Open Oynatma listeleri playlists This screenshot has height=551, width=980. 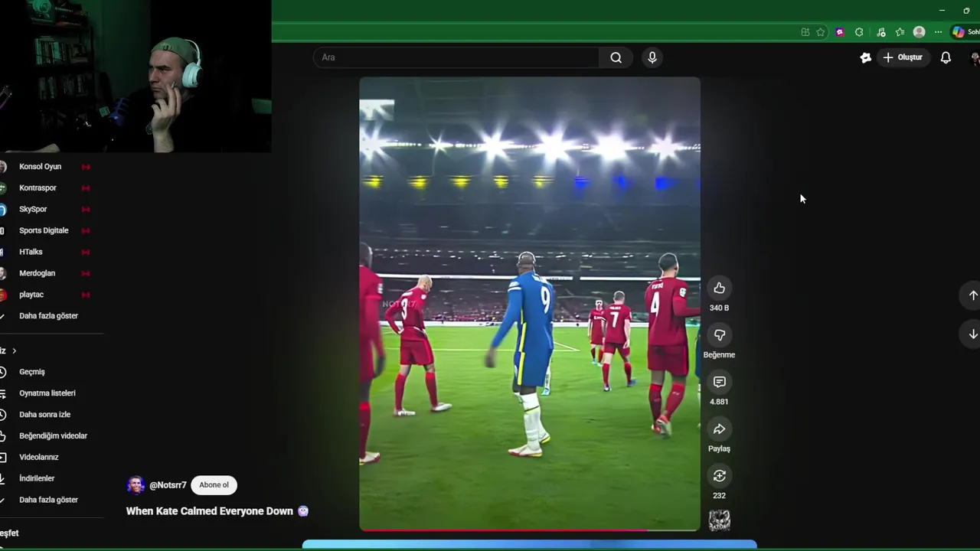pos(47,393)
